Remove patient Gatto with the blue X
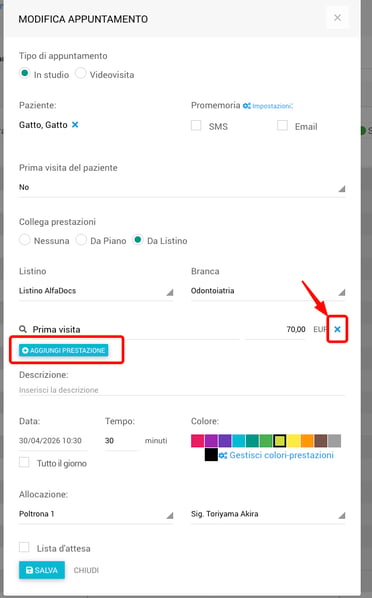This screenshot has width=372, height=598. (75, 125)
